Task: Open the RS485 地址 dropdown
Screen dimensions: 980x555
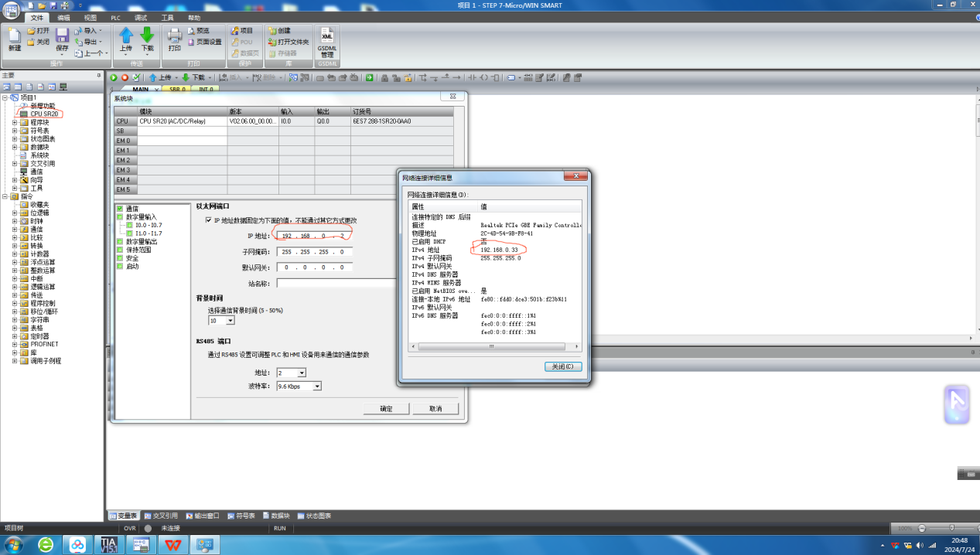Action: (x=302, y=373)
